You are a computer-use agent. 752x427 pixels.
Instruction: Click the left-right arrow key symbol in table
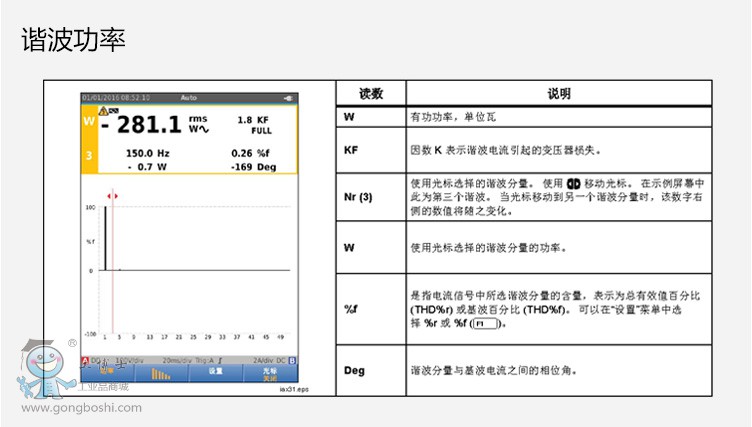coord(573,184)
